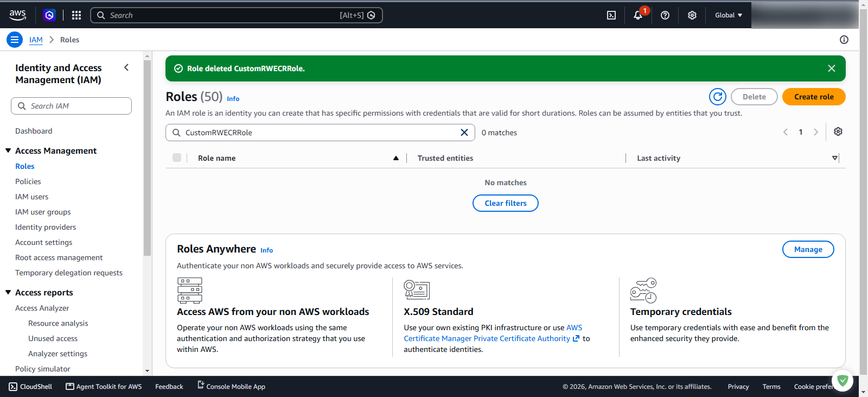
Task: Clear the CustomRWECRRole search filter
Action: 464,133
